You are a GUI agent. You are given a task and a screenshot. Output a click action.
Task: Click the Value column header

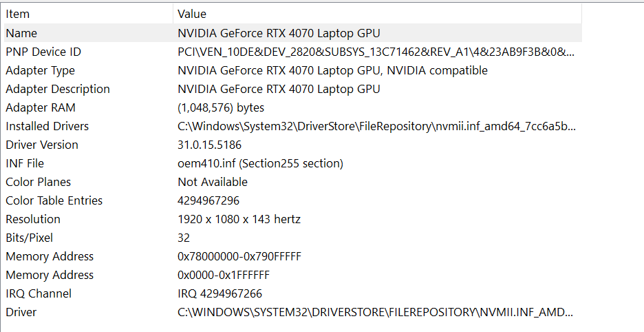[x=378, y=14]
